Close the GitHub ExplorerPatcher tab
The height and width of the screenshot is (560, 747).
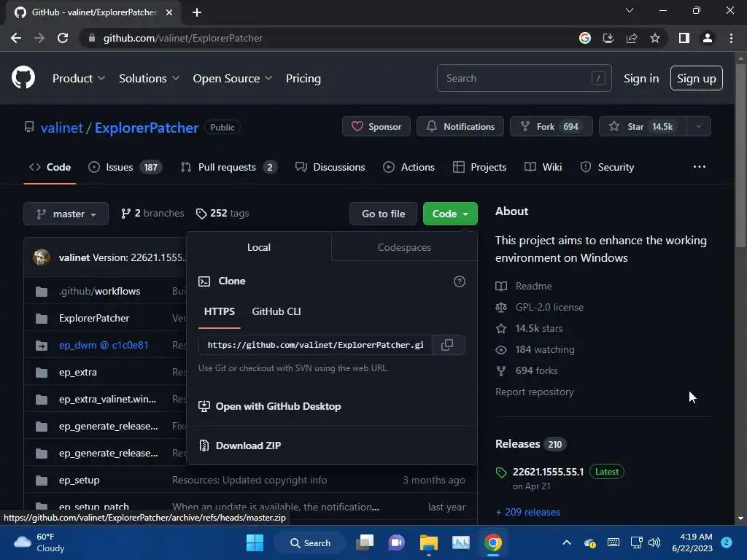pyautogui.click(x=169, y=12)
